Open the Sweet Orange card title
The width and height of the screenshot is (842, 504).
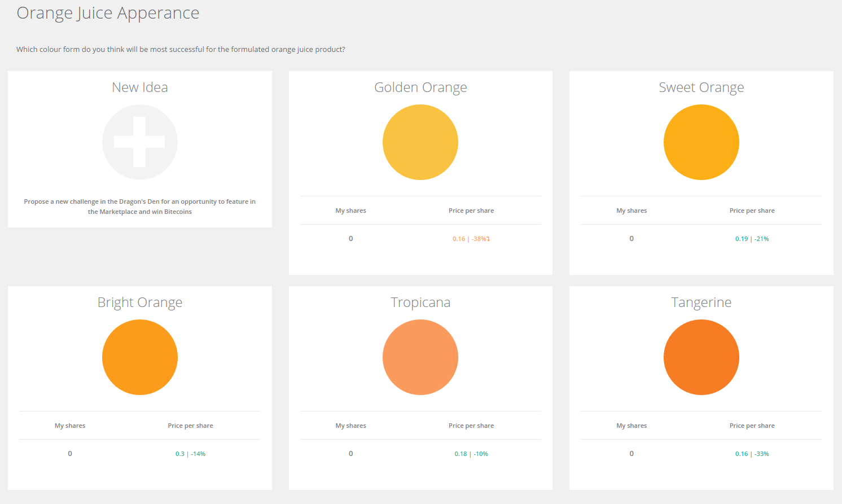point(701,87)
